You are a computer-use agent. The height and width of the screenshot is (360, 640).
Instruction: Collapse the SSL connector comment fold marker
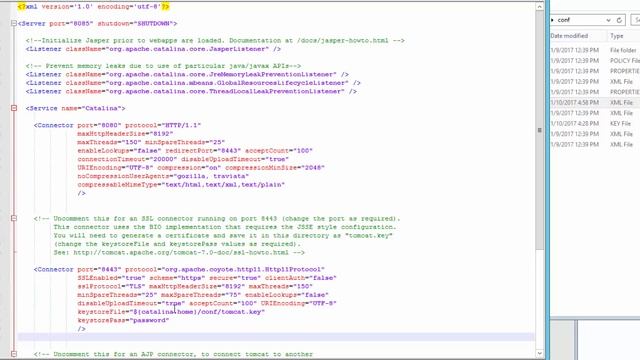point(14,218)
